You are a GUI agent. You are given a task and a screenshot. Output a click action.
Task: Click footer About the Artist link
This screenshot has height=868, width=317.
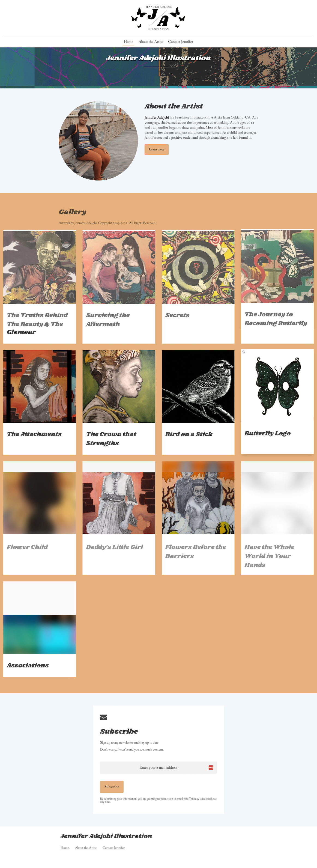[x=86, y=848]
